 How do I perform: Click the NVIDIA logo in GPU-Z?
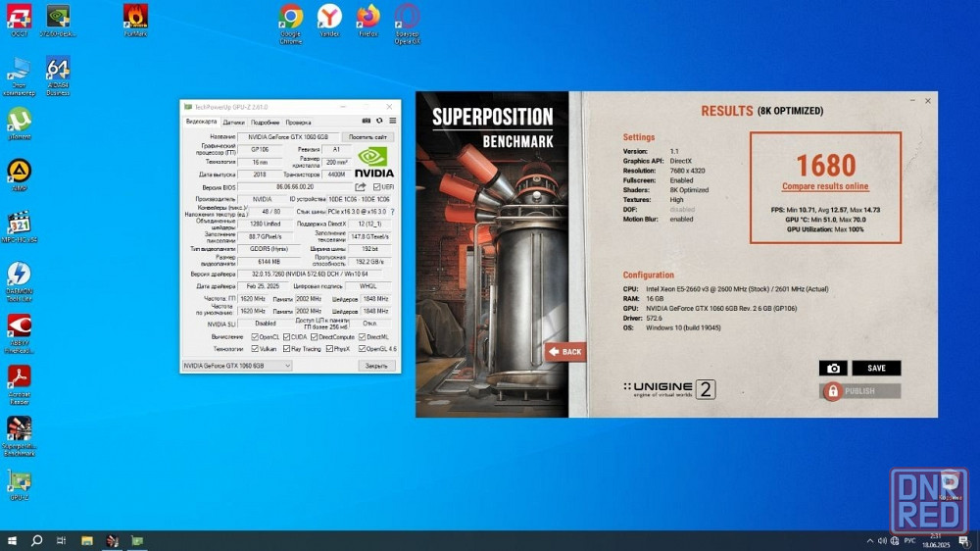373,163
